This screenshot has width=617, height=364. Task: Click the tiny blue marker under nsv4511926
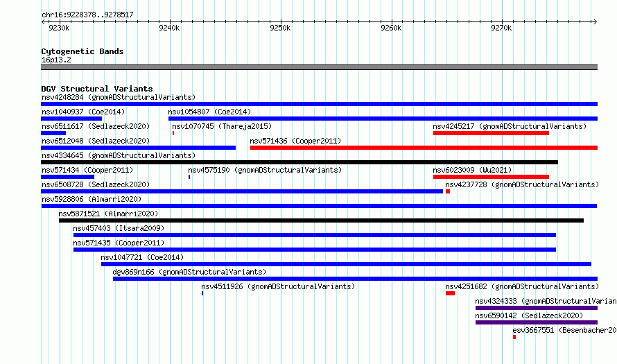click(202, 293)
